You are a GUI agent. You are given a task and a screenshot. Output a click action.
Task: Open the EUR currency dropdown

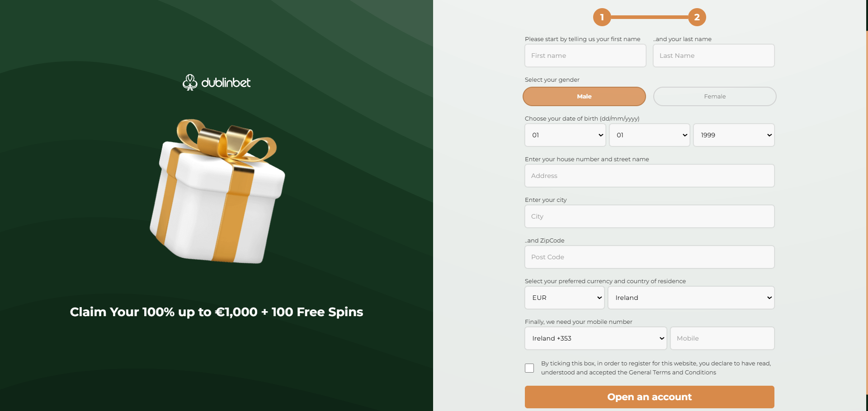pos(564,298)
